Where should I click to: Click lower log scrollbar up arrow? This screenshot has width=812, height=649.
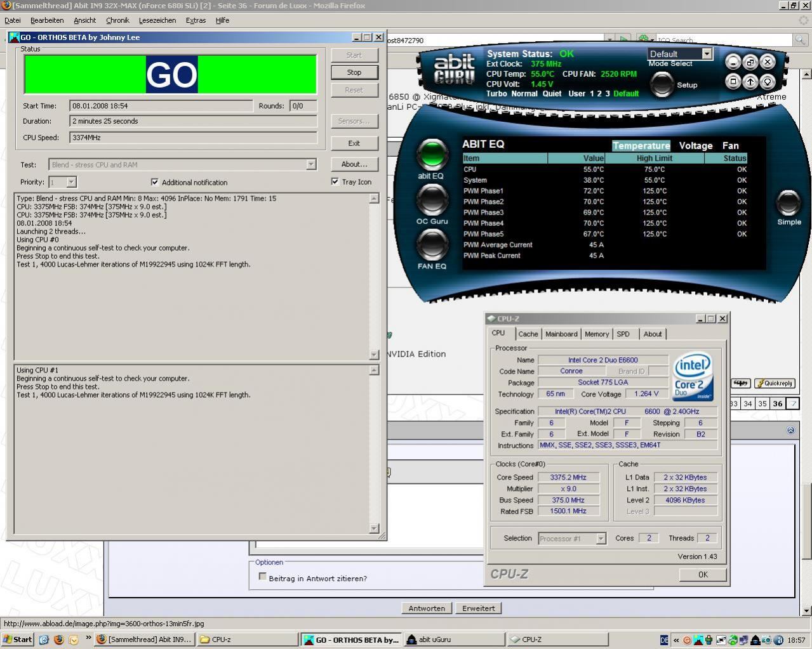[x=374, y=370]
